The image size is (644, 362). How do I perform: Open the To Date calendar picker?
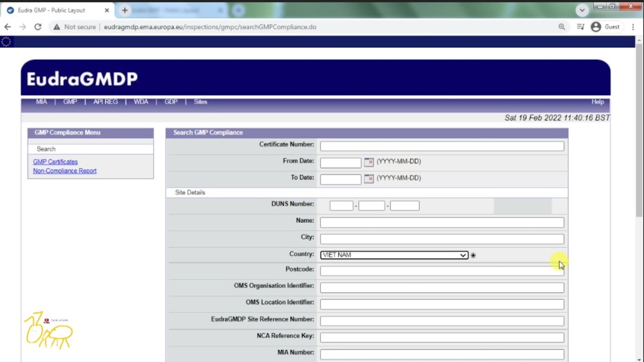[x=369, y=179]
